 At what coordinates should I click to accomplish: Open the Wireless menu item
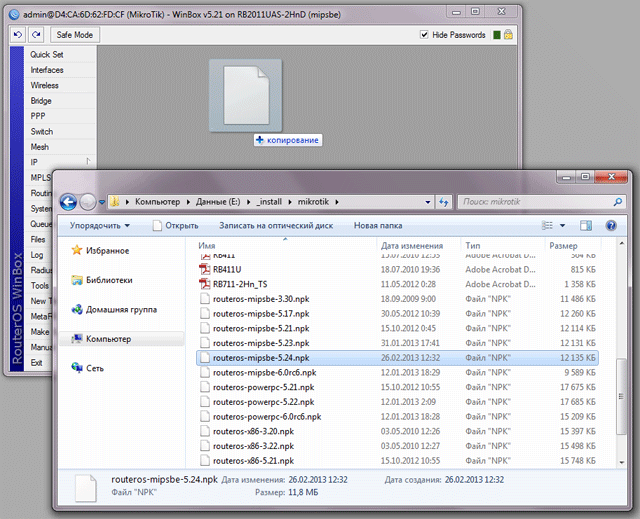[x=44, y=85]
